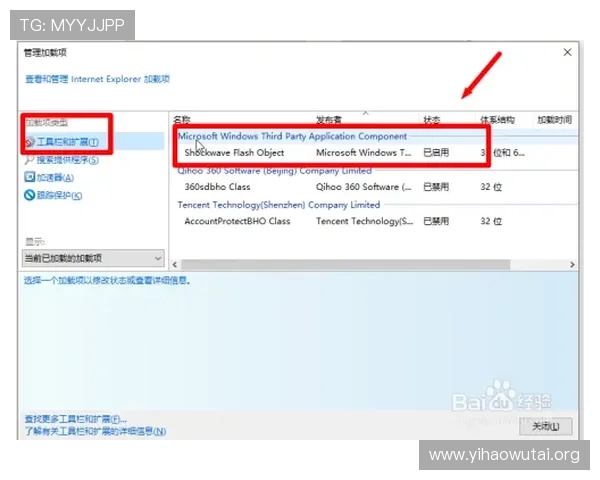
Task: Click Qihoo 360 Software group header
Action: click(274, 171)
